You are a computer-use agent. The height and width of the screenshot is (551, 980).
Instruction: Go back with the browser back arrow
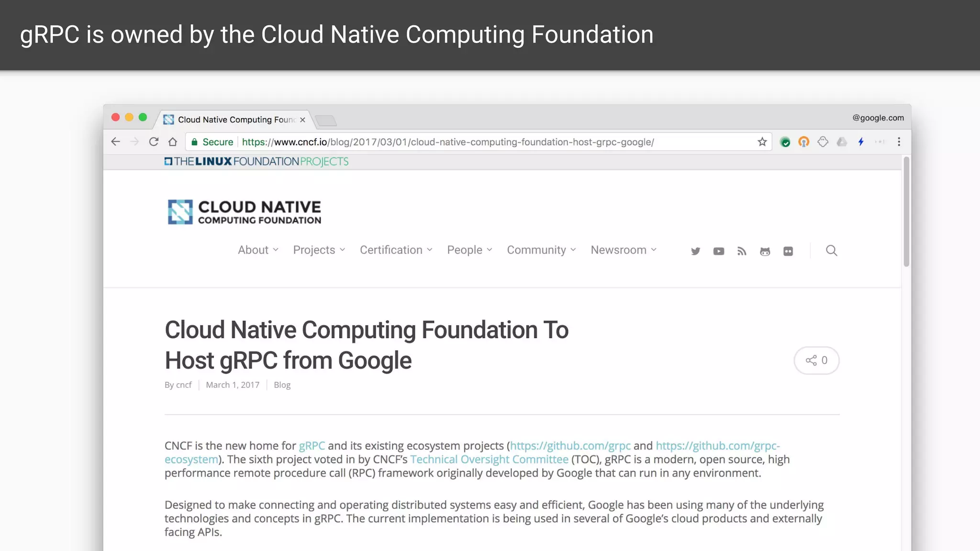click(x=115, y=142)
